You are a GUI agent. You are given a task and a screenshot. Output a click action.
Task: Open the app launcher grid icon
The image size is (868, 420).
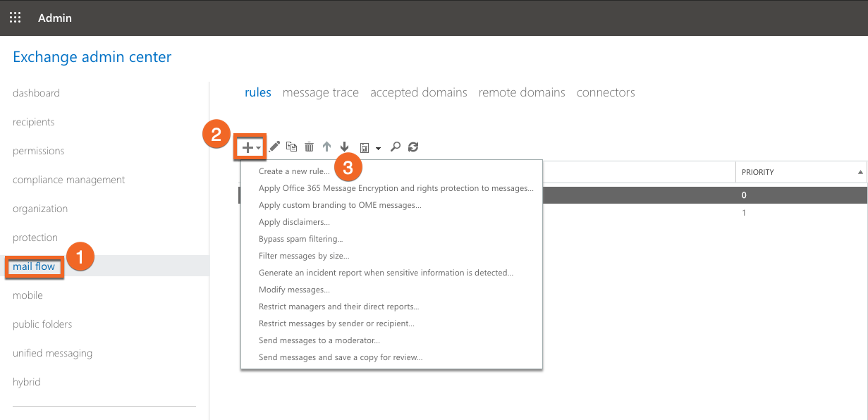15,18
